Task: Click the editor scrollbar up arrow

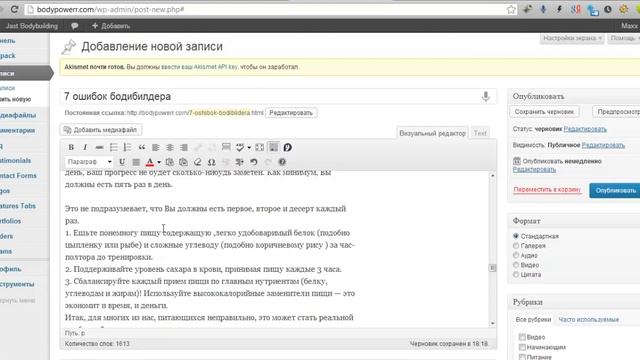Action: 493,175
